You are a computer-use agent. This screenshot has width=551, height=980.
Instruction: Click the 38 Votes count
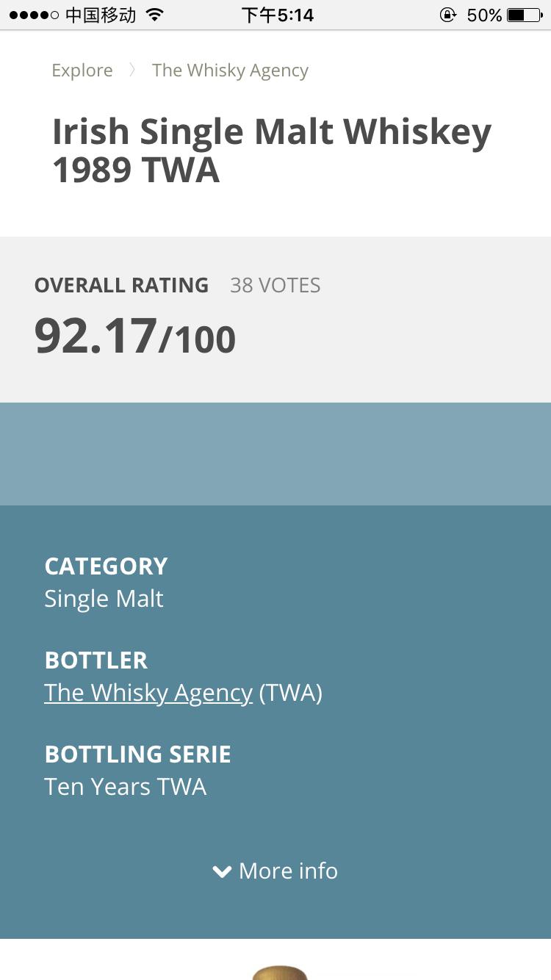[x=275, y=285]
